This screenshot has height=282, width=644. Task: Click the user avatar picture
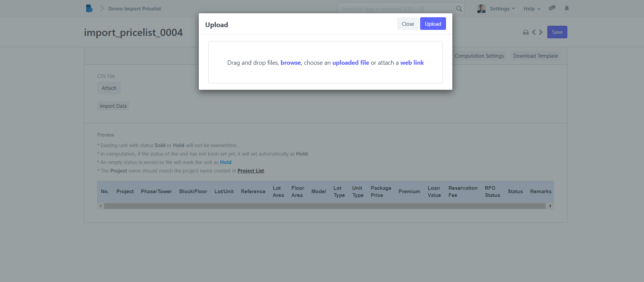[x=481, y=9]
